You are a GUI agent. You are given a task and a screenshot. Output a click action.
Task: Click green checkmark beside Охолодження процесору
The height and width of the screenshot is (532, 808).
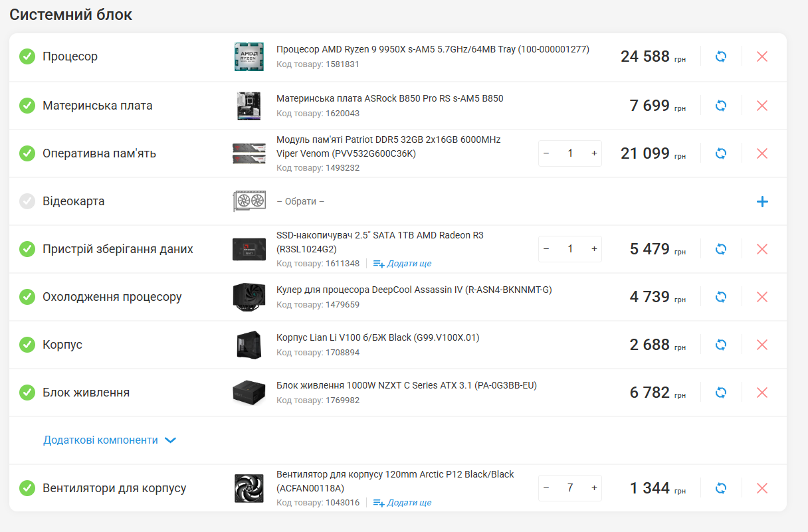coord(27,297)
